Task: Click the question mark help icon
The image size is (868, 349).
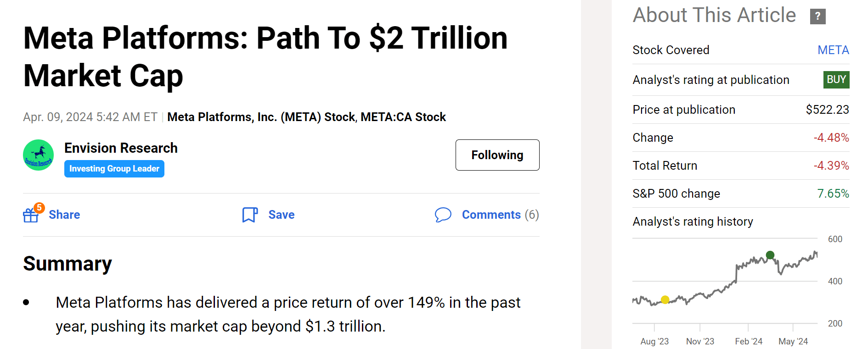Action: pyautogui.click(x=817, y=17)
